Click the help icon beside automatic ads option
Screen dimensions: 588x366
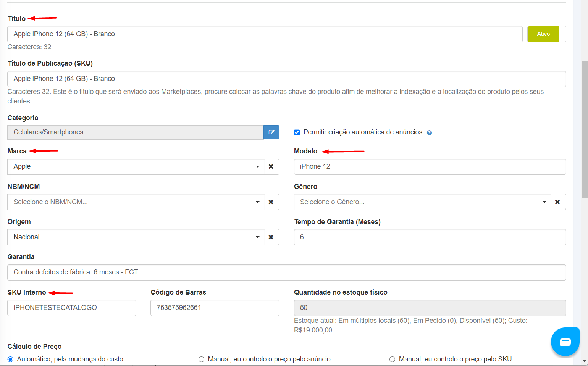click(429, 133)
